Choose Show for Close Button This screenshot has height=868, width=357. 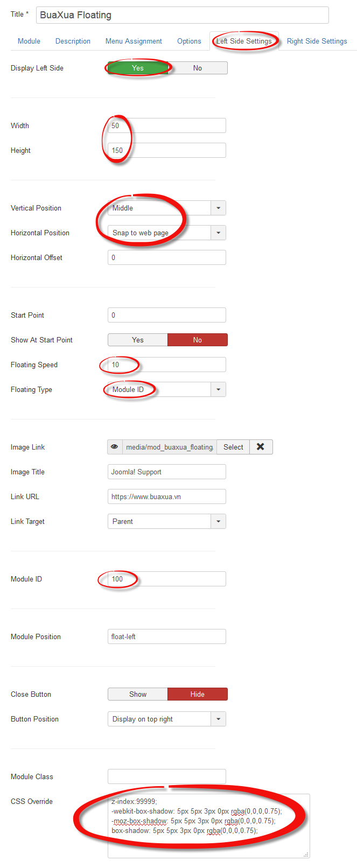(x=138, y=694)
